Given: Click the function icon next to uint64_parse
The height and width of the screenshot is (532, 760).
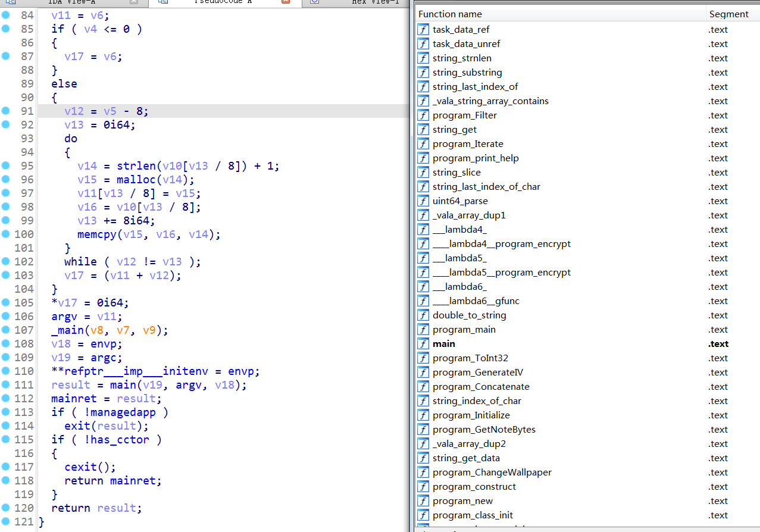Looking at the screenshot, I should [423, 201].
